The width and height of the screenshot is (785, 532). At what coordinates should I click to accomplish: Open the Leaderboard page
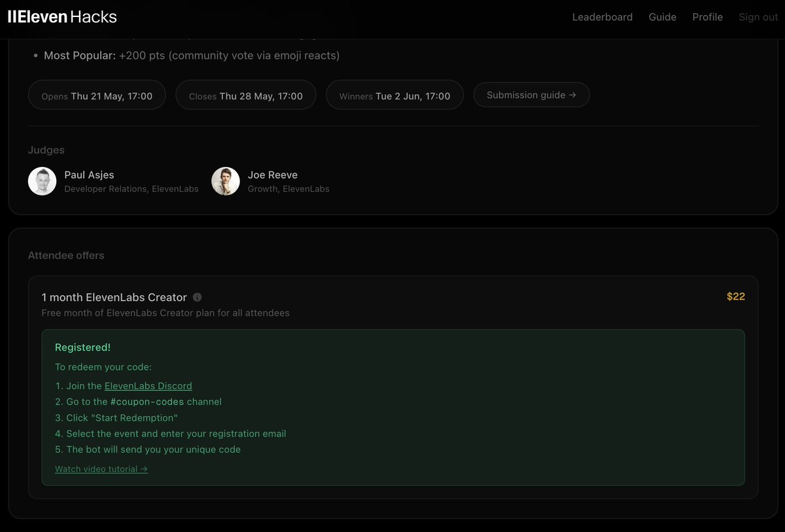[x=602, y=17]
